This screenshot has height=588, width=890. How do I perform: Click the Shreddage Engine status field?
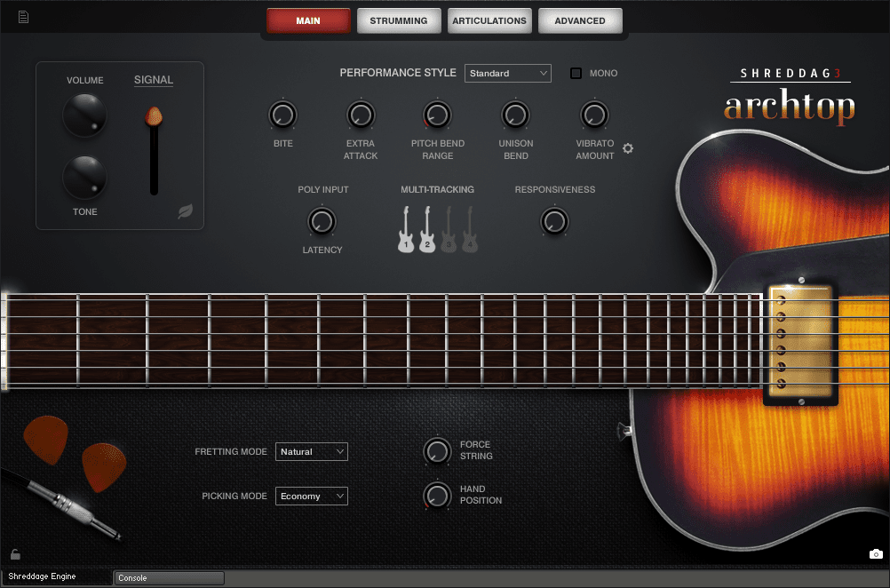click(57, 577)
